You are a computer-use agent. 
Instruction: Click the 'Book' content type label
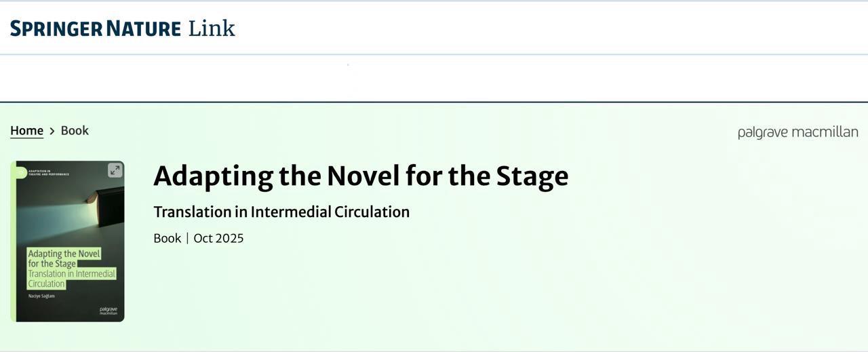pyautogui.click(x=167, y=238)
